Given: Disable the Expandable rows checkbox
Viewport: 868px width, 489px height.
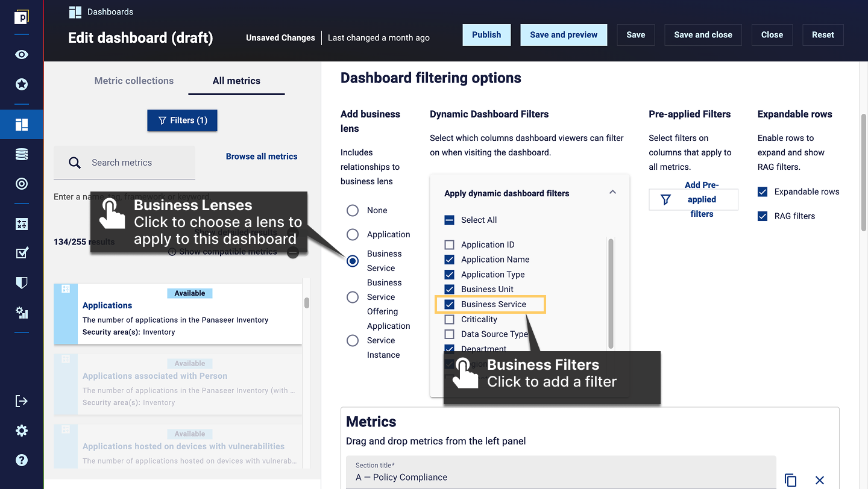Looking at the screenshot, I should 763,192.
